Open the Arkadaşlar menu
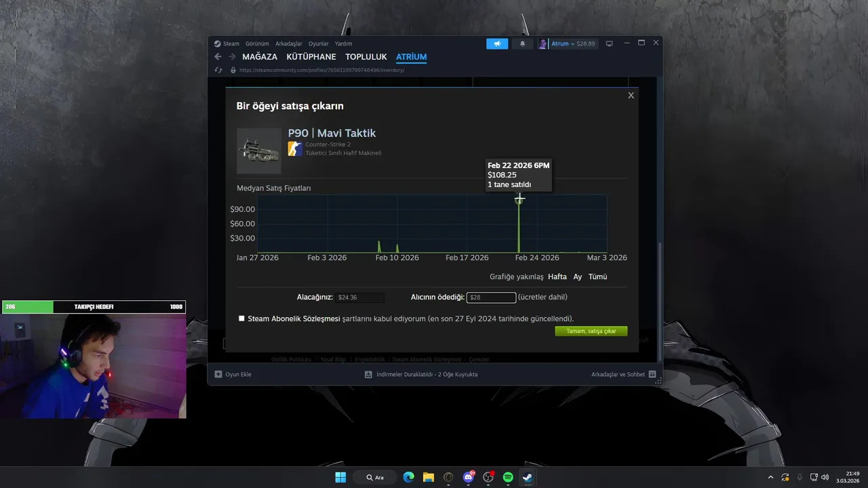Viewport: 868px width, 488px height. pos(289,43)
